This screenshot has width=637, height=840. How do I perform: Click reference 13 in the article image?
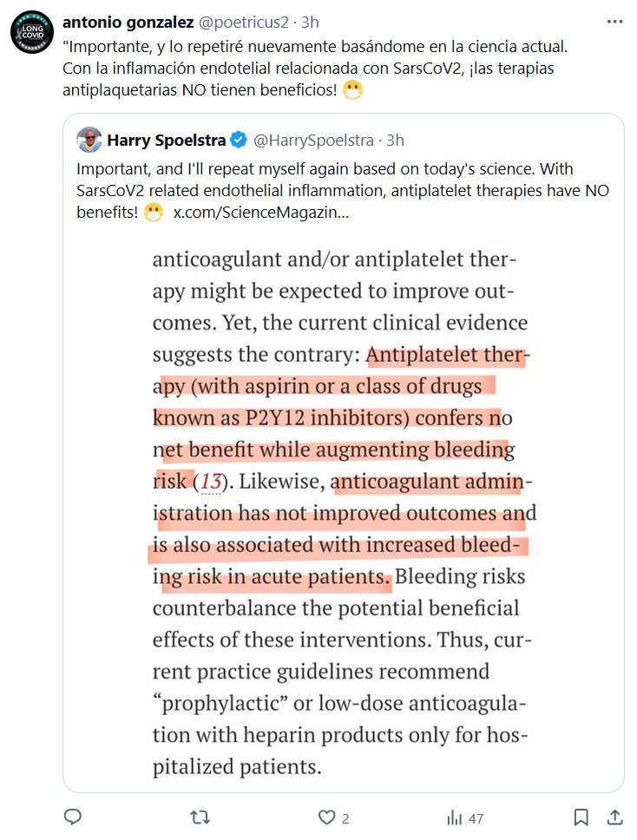pyautogui.click(x=211, y=480)
